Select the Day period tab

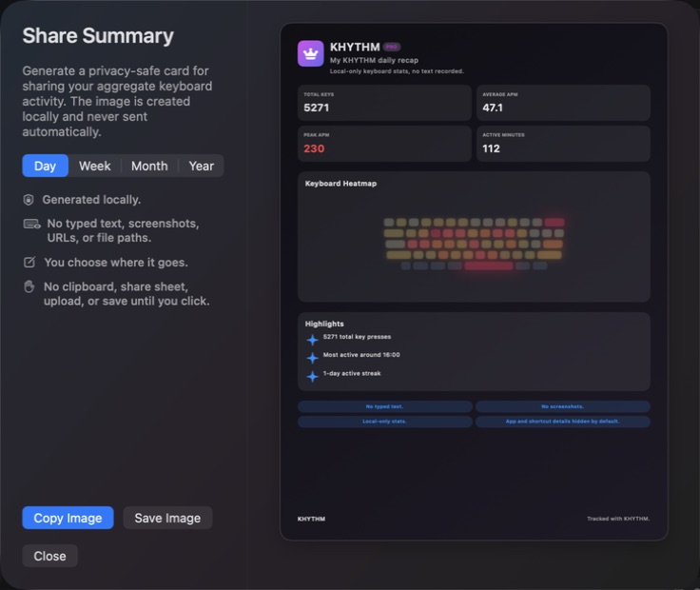(45, 166)
